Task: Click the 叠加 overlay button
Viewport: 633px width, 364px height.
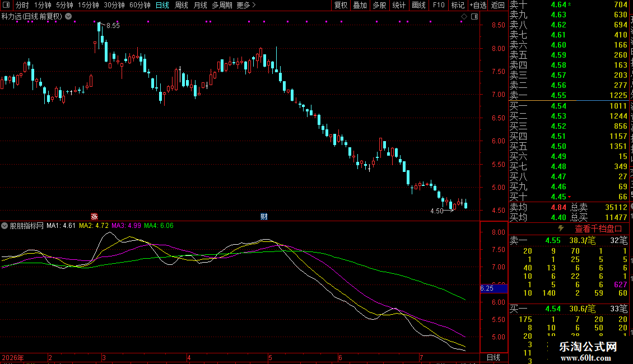Action: coord(360,5)
